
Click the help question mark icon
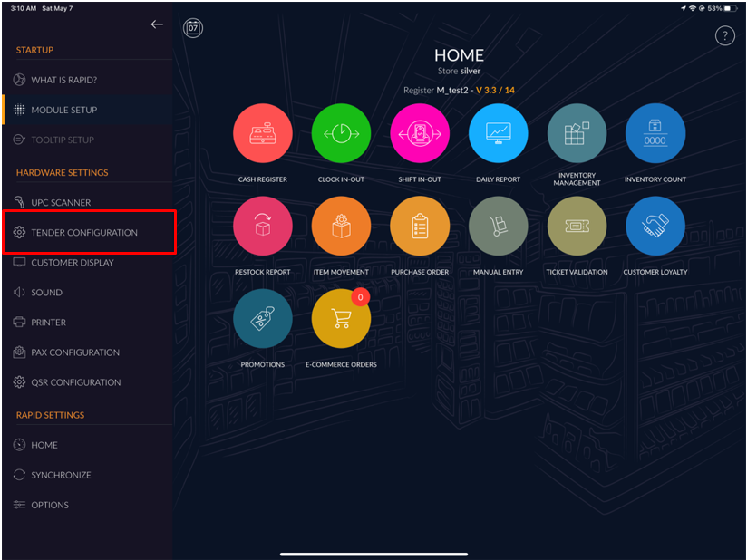(x=724, y=36)
